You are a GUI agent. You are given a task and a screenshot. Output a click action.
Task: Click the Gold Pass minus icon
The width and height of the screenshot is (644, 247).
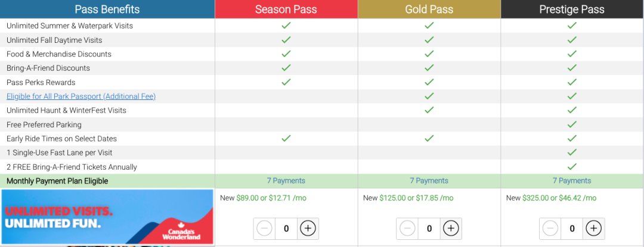(407, 229)
